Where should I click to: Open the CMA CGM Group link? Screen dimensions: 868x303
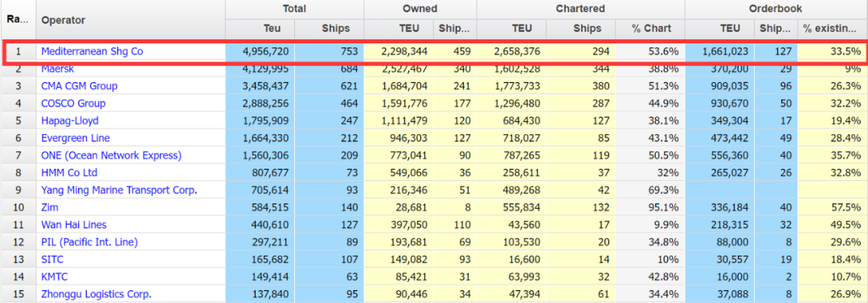point(79,87)
